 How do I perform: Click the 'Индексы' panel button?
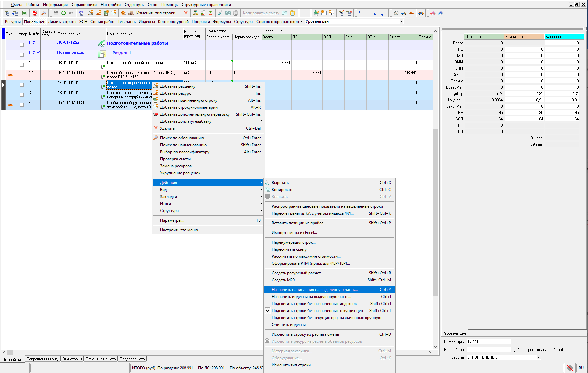pos(147,22)
